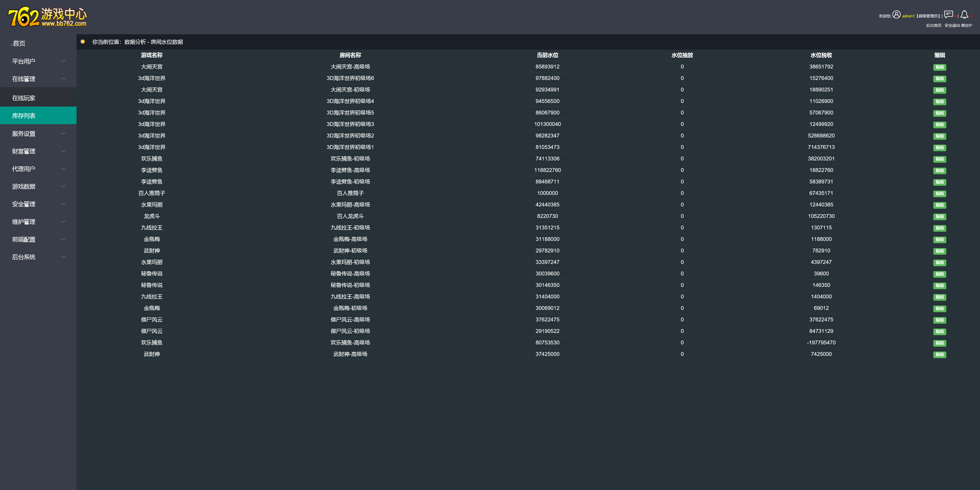Click the 水位税收 column header
This screenshot has width=980, height=490.
[821, 55]
